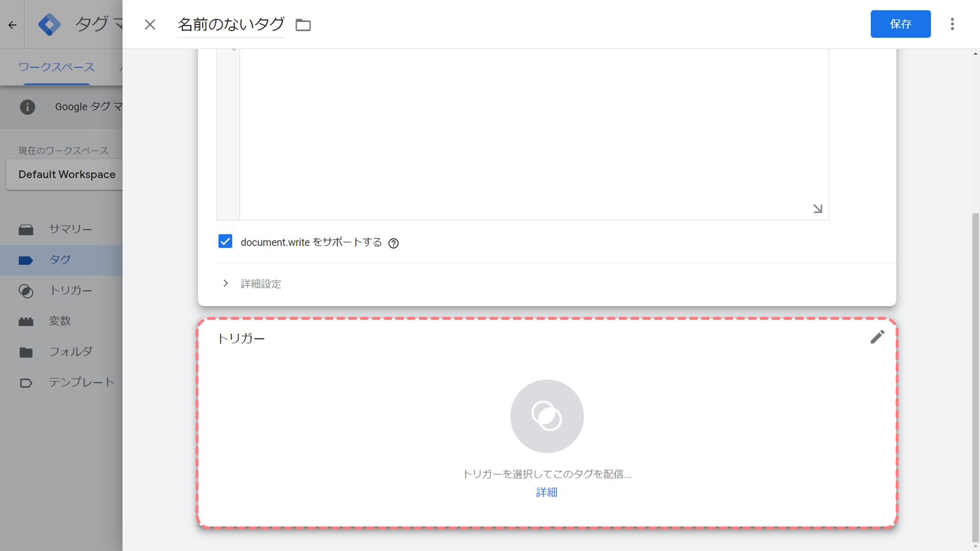Click the 変数 block icon

click(x=26, y=321)
